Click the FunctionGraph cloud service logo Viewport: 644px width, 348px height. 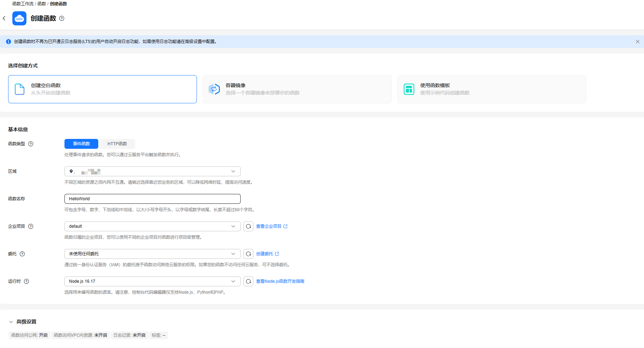[19, 18]
